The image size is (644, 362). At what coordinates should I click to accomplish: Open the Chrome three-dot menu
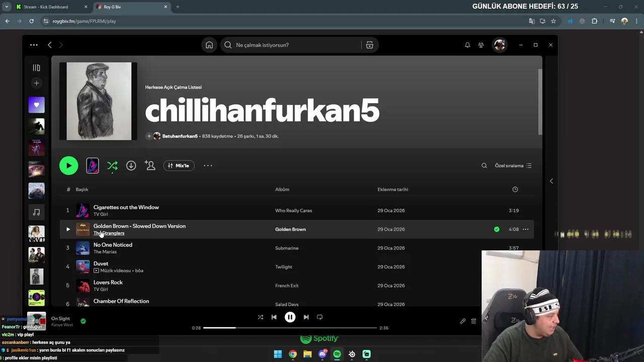coord(636,21)
